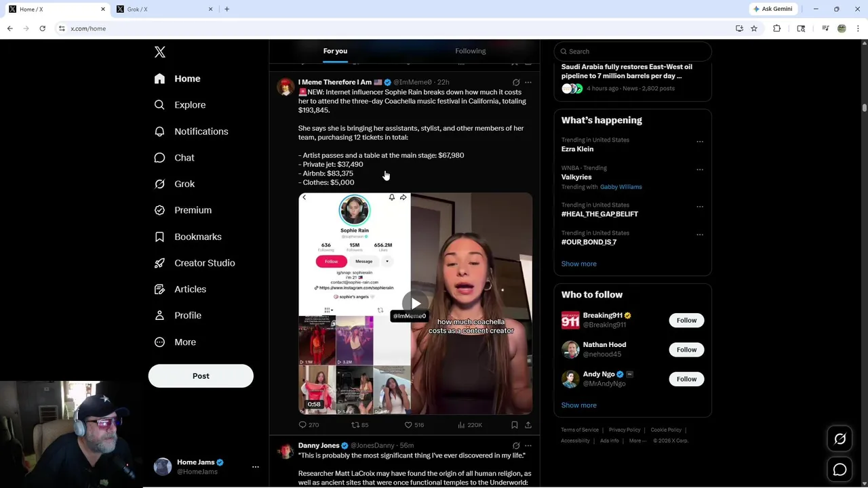Click the X logo in sidebar
This screenshot has width=868, height=488.
160,52
